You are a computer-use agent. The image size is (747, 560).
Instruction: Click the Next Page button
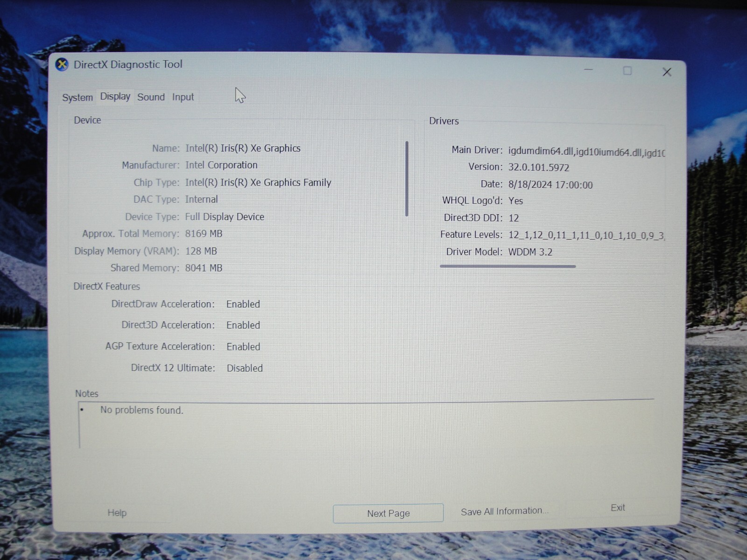pyautogui.click(x=388, y=513)
